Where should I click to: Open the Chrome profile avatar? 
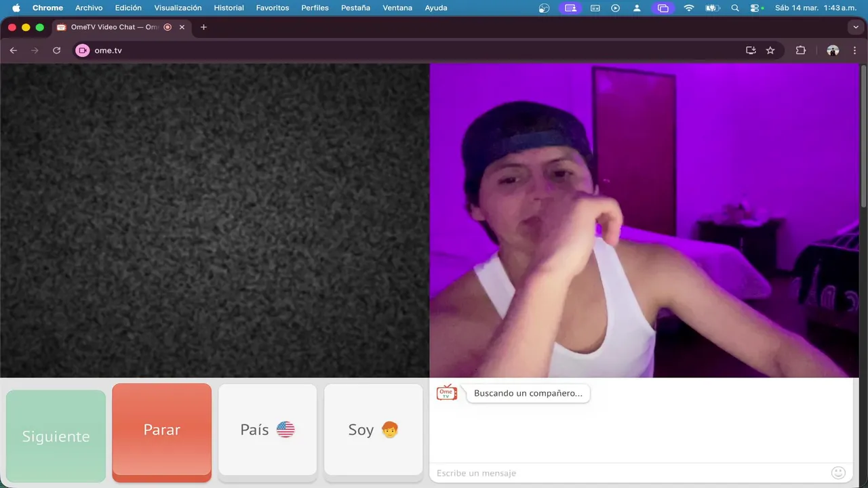click(x=833, y=50)
